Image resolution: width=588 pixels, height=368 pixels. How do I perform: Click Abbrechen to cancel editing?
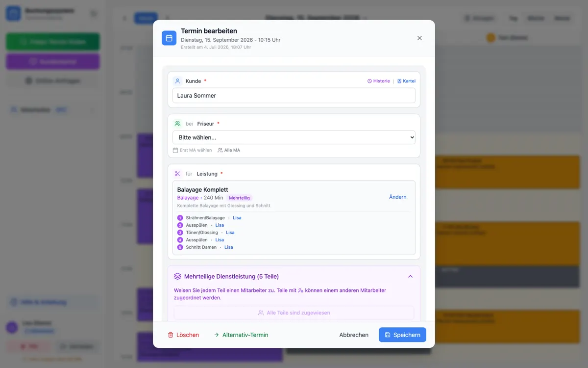pos(354,335)
